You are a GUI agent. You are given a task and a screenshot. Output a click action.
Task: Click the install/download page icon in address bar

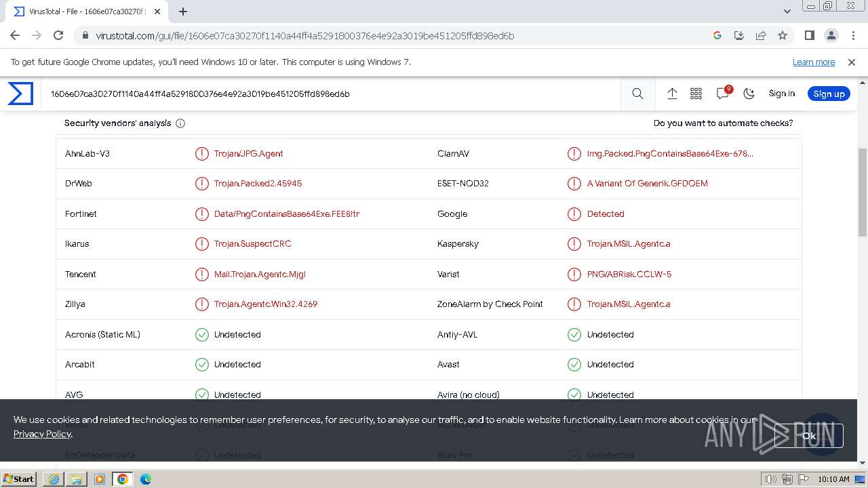[739, 35]
